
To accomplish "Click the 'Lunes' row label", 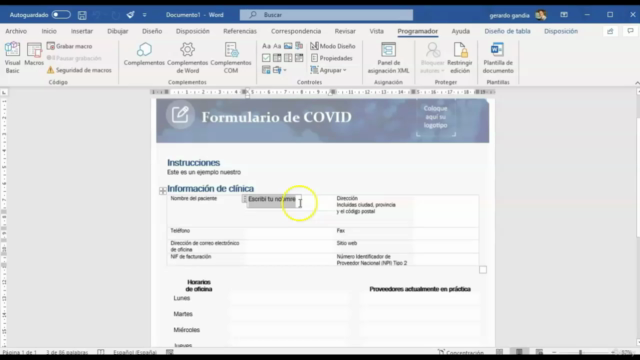I will coord(182,298).
